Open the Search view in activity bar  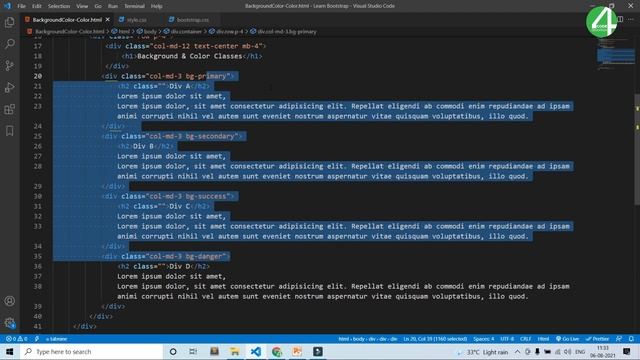pos(9,44)
